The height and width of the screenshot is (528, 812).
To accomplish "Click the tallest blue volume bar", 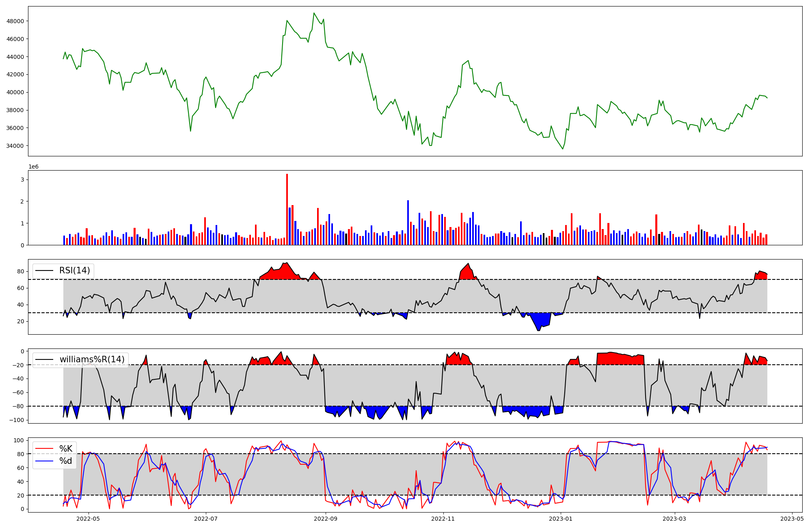I will [x=408, y=223].
